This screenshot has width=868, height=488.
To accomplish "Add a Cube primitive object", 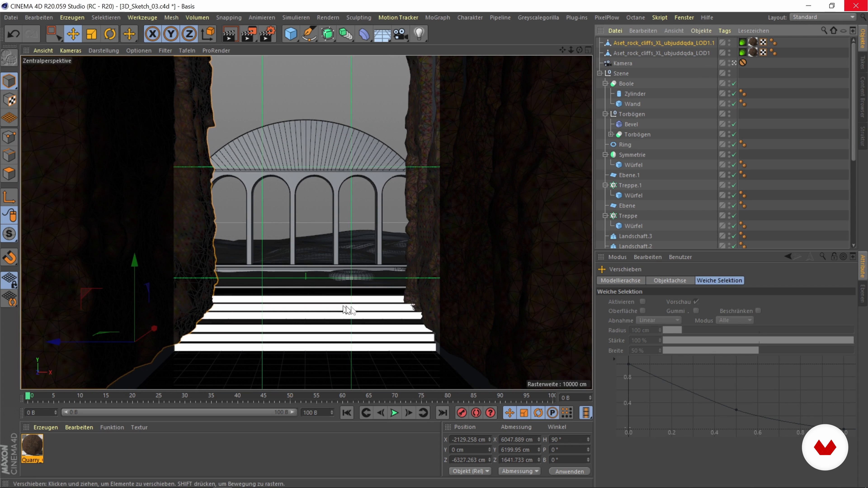I will click(x=290, y=34).
